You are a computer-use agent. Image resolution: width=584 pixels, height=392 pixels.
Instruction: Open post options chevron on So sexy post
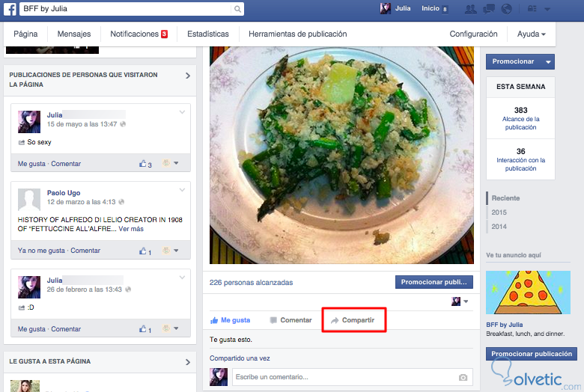[x=182, y=112]
